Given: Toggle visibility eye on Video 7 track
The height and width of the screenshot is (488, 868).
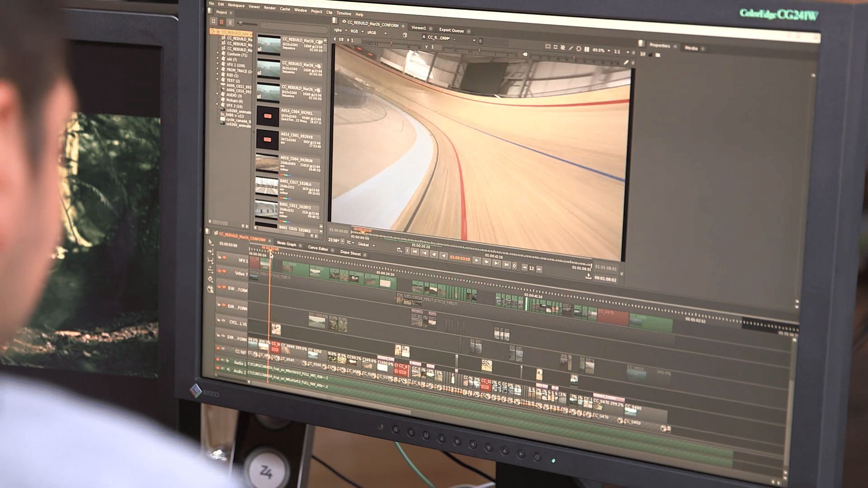Looking at the screenshot, I should pyautogui.click(x=223, y=271).
